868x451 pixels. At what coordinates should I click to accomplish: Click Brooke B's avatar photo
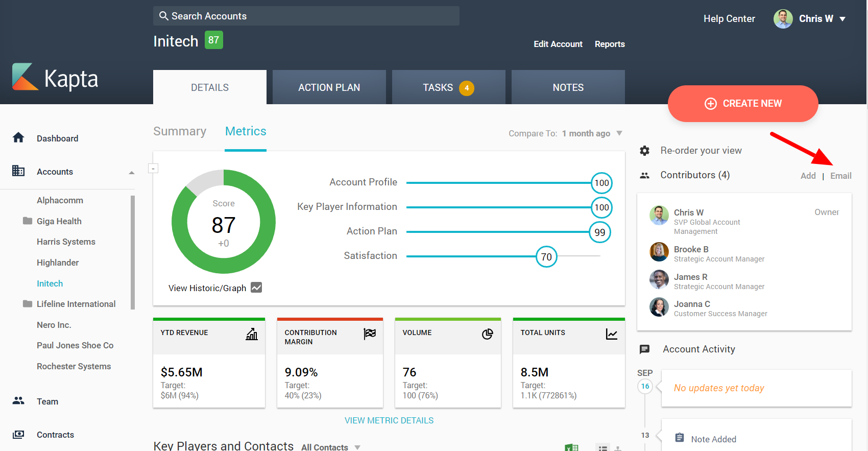(659, 252)
